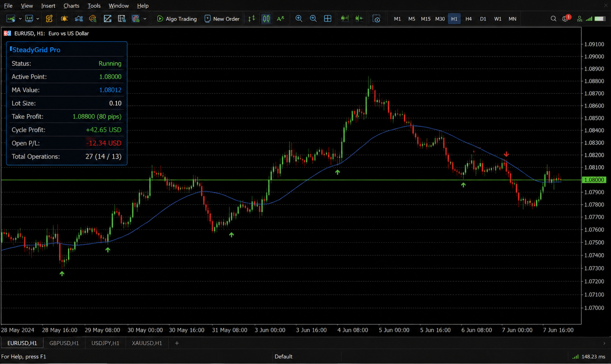Switch to the XAUUSD,H1 chart tab
This screenshot has width=611, height=364.
pyautogui.click(x=147, y=343)
